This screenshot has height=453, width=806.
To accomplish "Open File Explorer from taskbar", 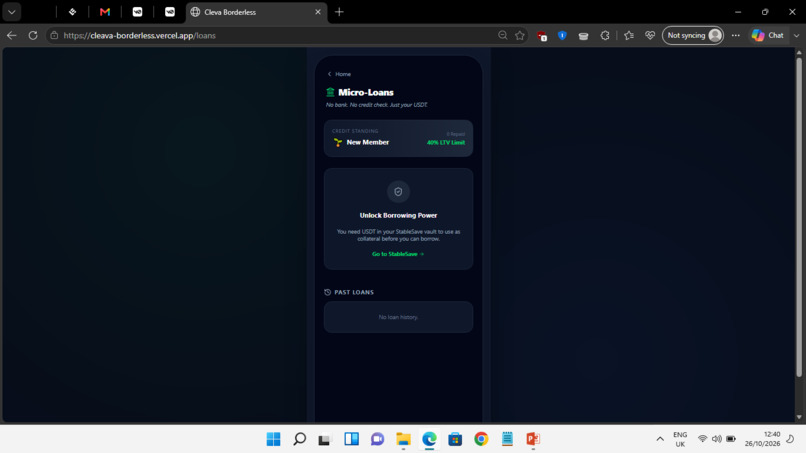I will click(404, 439).
